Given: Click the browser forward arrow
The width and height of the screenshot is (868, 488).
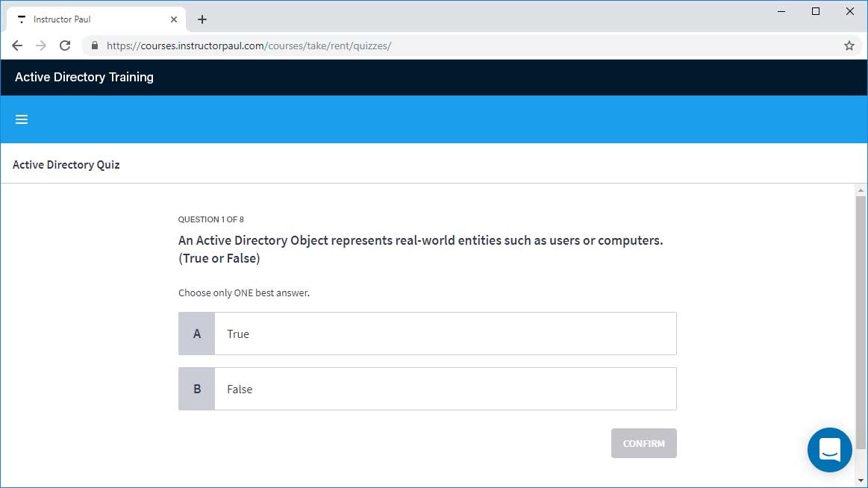Looking at the screenshot, I should [x=41, y=46].
